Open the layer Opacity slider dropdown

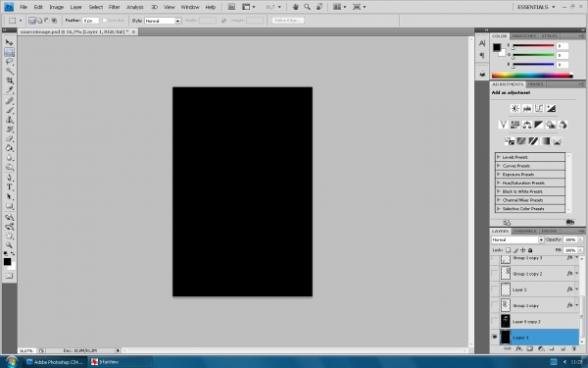coord(581,239)
